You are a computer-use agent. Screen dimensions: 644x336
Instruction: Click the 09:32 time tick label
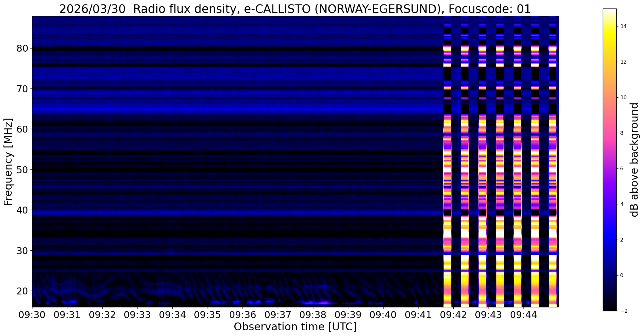(x=102, y=315)
